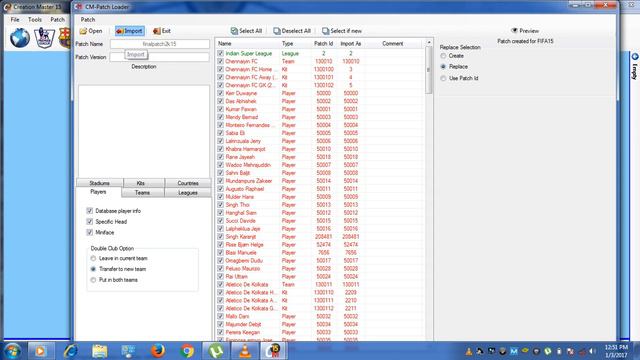
Task: Select Leave in current team option
Action: click(93, 258)
